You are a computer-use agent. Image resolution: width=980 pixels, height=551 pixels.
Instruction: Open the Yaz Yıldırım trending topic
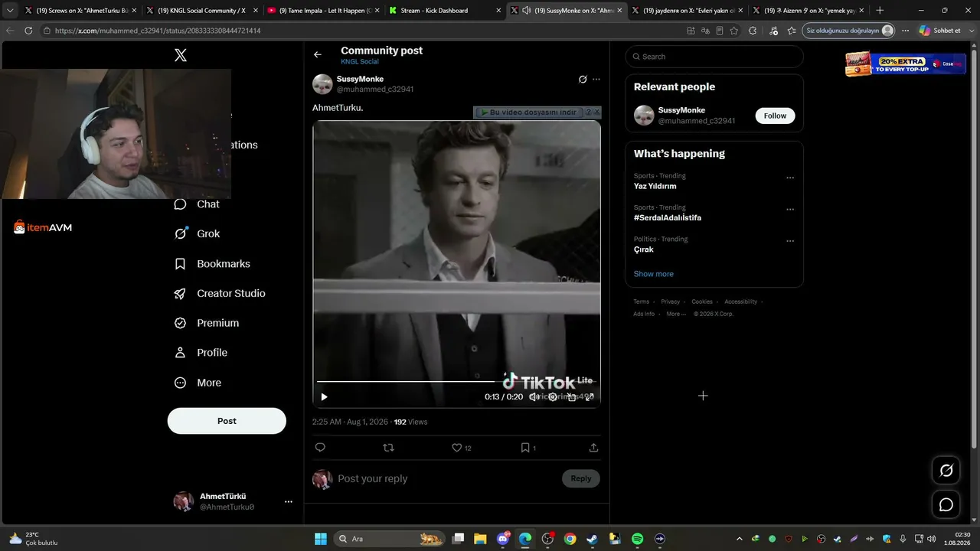pos(655,186)
